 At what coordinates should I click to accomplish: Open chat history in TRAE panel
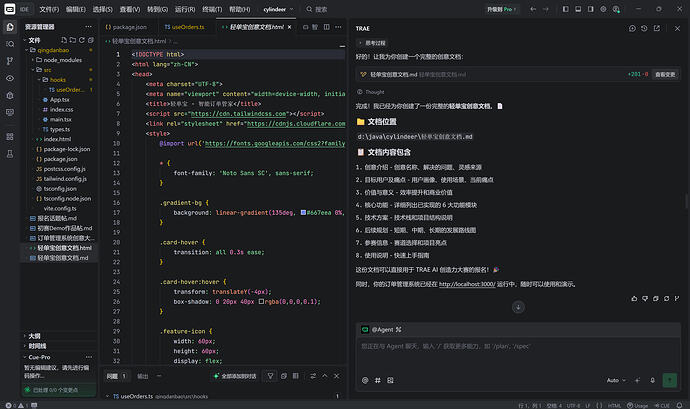click(x=644, y=28)
